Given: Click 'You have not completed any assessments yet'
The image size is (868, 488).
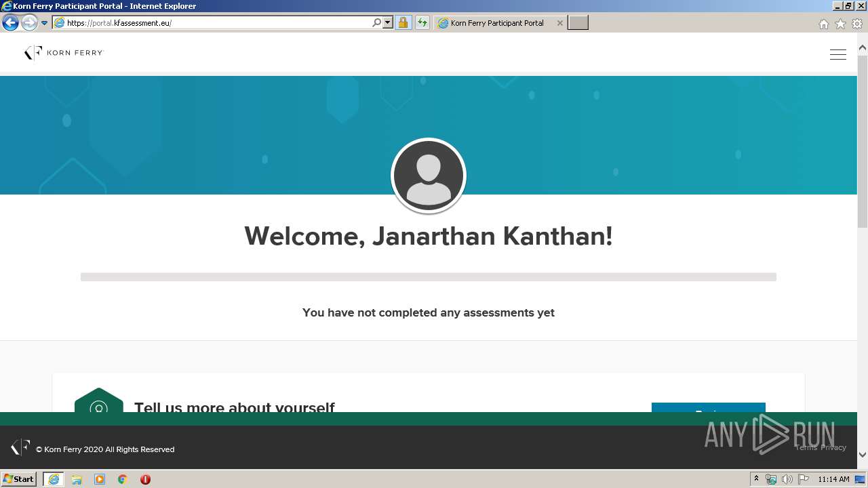Looking at the screenshot, I should [429, 312].
